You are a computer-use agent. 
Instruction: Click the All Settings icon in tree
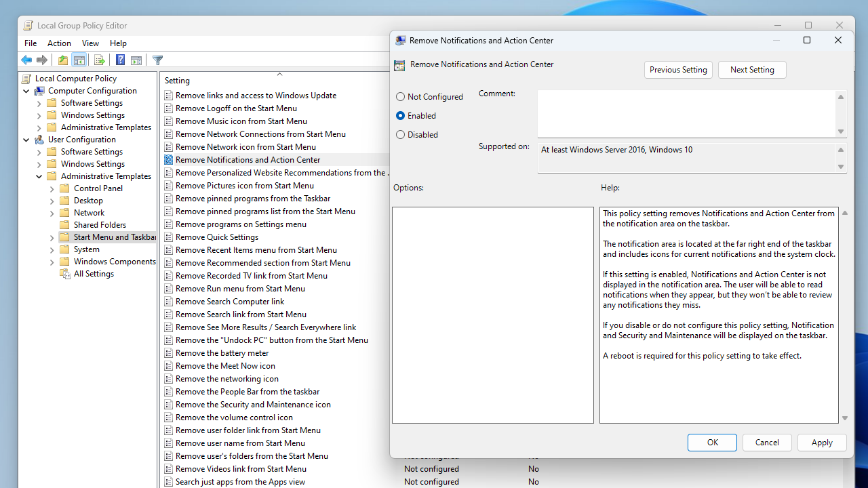pyautogui.click(x=65, y=274)
